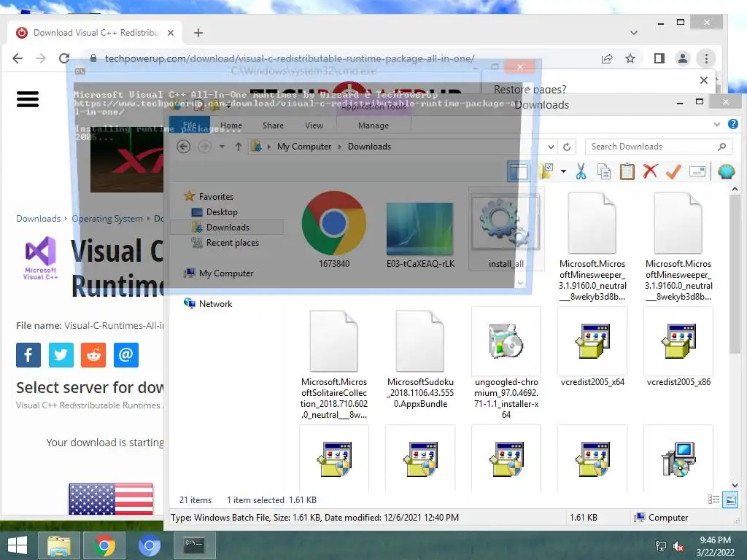The width and height of the screenshot is (747, 560).
Task: Open the TechPowerUp hamburger menu
Action: tap(28, 99)
